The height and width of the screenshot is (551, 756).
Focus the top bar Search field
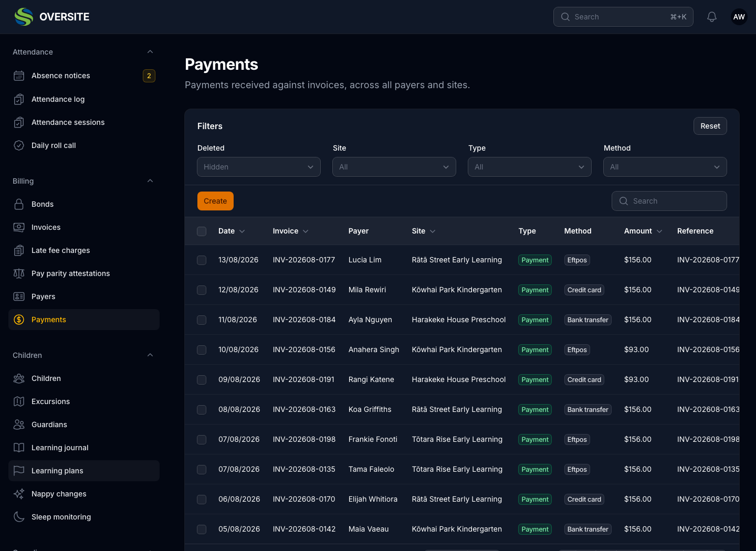(x=623, y=17)
